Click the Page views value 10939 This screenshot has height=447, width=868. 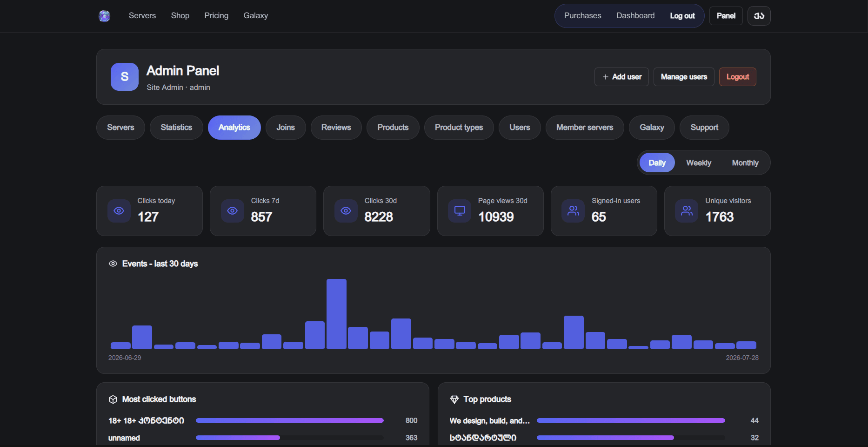[x=496, y=217]
